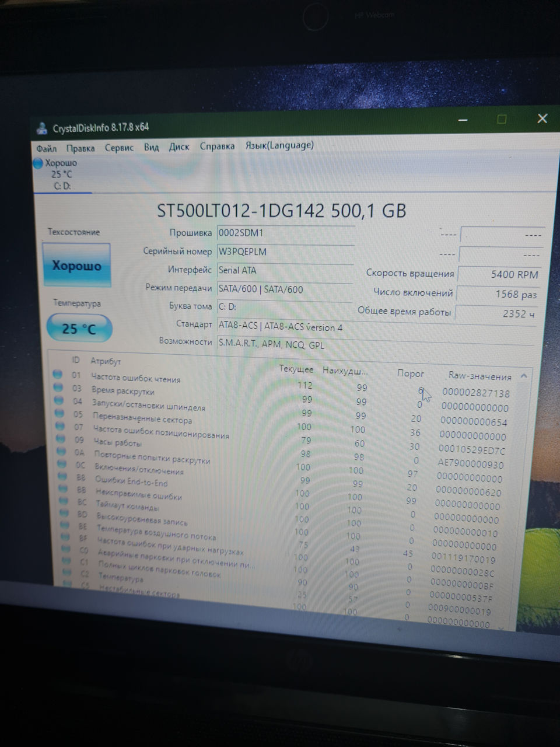Click status circle for Повторные попытки раскрутки
This screenshot has width=560, height=747.
tap(61, 451)
